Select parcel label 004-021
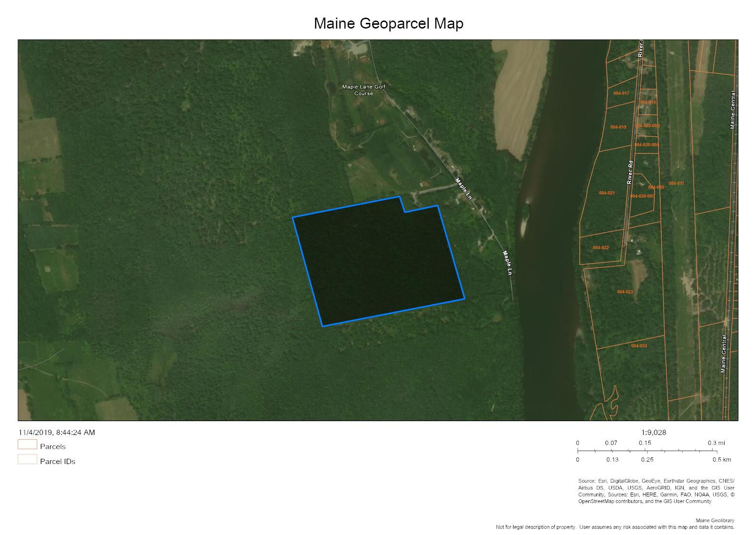 click(x=607, y=193)
